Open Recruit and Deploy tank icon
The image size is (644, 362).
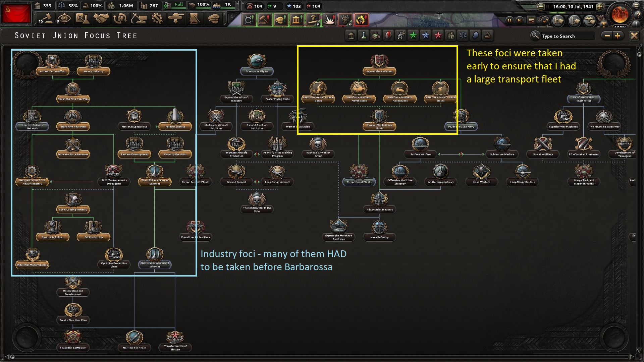click(x=176, y=19)
